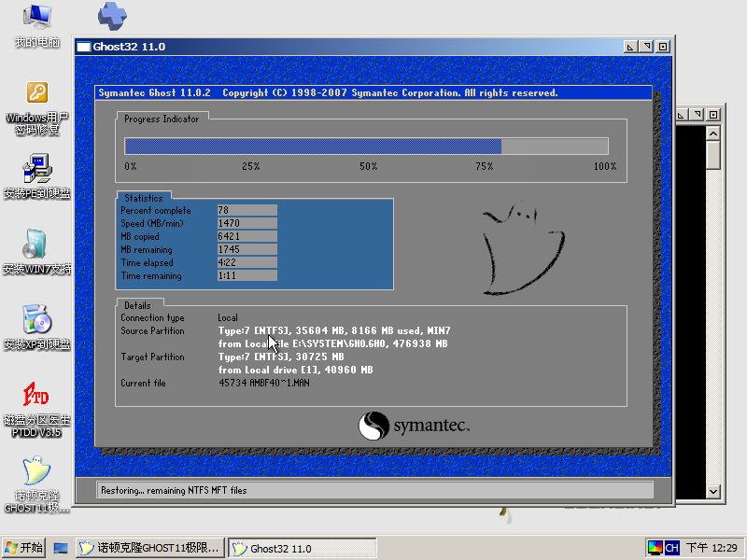Select the 诺顿克隆GHOST11 ghost desktop icon
Screen dimensions: 747x560
36,484
